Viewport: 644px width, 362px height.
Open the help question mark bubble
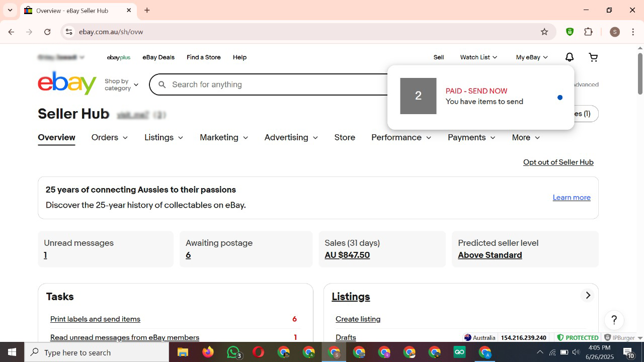(614, 320)
